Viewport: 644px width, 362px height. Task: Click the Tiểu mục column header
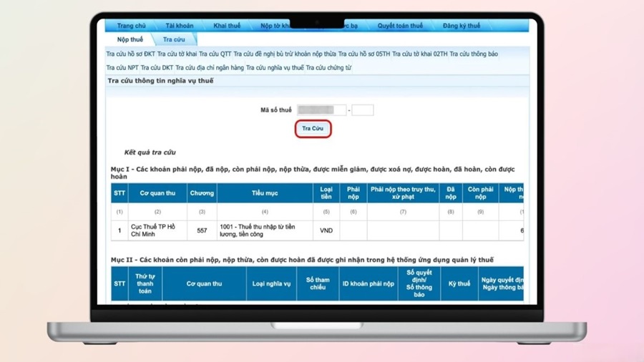[265, 193]
